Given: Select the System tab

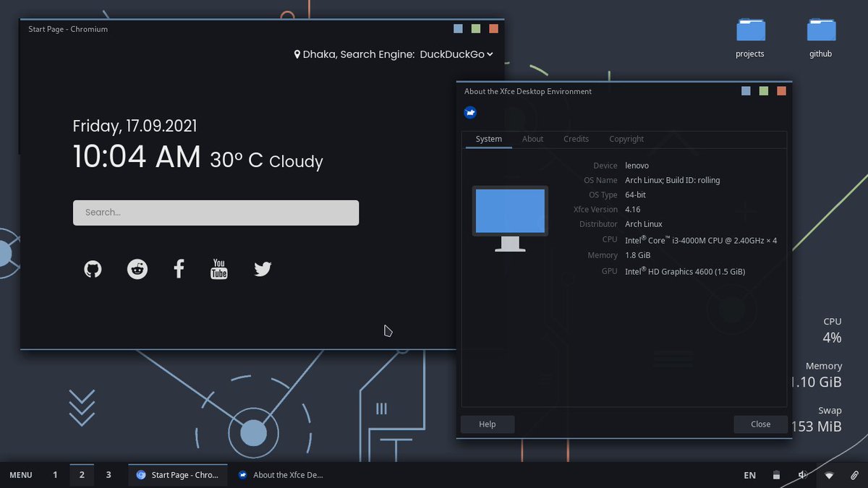Looking at the screenshot, I should click(x=489, y=139).
